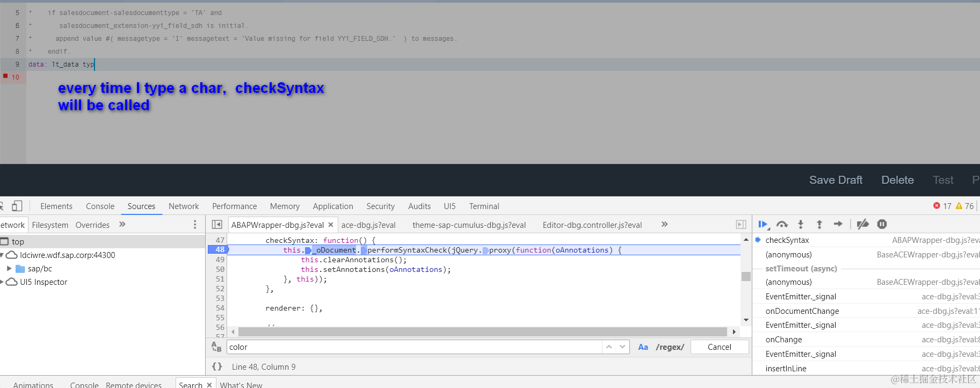Close the ABAPWrapper-dbg.js tab
This screenshot has height=388, width=980.
pyautogui.click(x=331, y=225)
